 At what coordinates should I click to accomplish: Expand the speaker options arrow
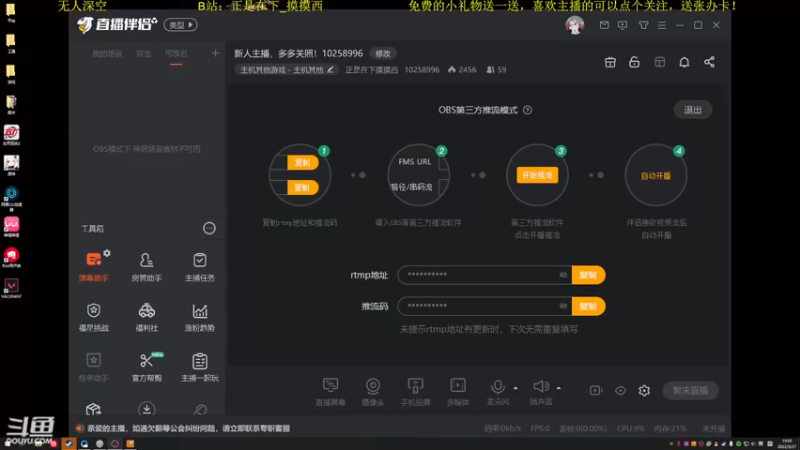click(x=559, y=388)
